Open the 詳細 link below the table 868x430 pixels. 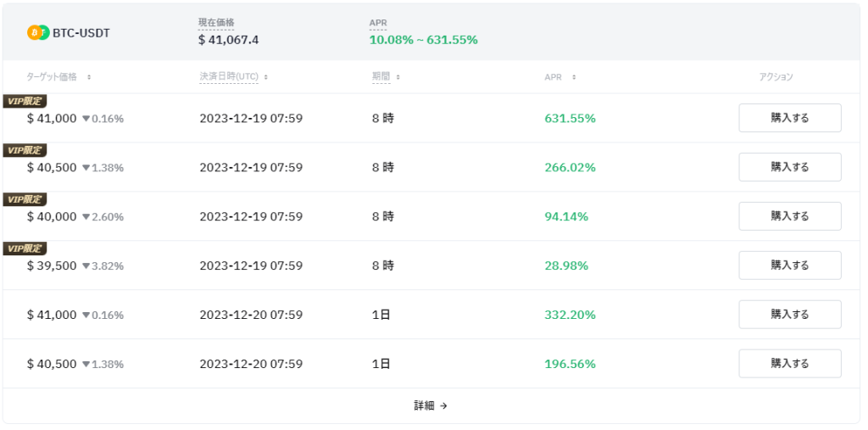click(x=431, y=406)
